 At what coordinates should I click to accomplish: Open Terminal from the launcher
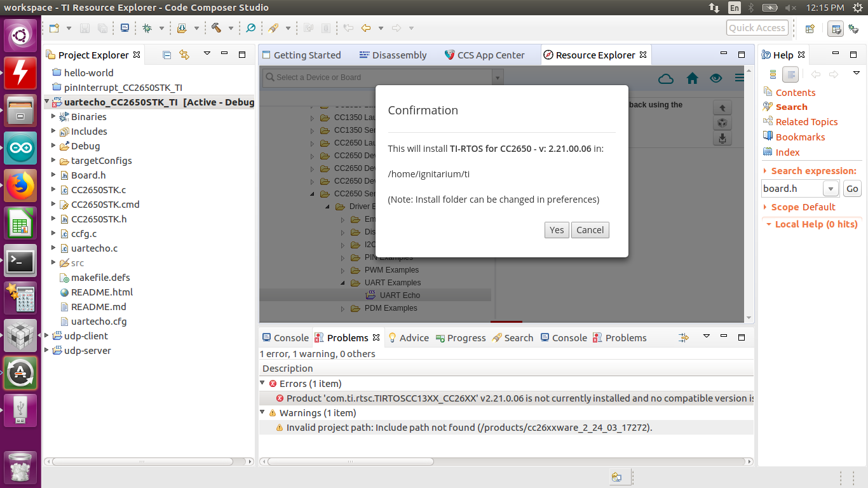[x=20, y=261]
